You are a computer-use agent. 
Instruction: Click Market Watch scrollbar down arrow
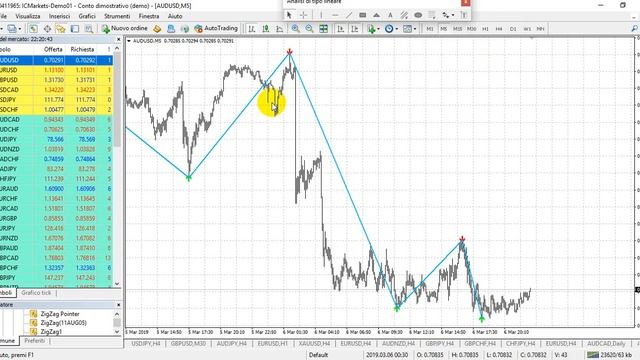[x=117, y=284]
